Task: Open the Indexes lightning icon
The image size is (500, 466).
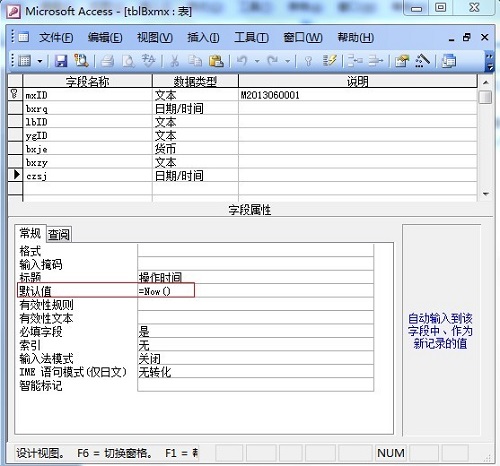Action: pyautogui.click(x=329, y=61)
